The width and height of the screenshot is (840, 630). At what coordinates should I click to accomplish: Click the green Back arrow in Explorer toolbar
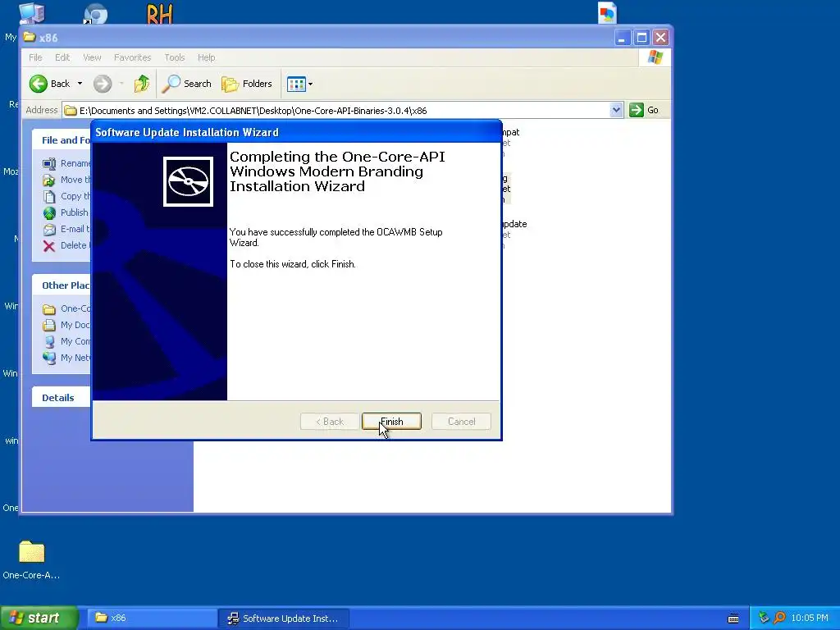click(39, 84)
